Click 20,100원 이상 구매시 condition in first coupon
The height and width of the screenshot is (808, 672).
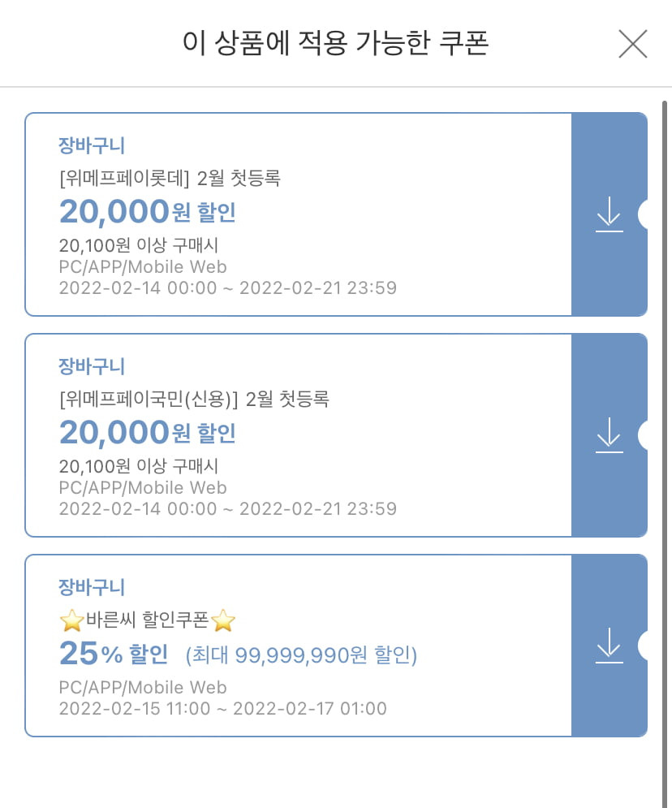[139, 245]
